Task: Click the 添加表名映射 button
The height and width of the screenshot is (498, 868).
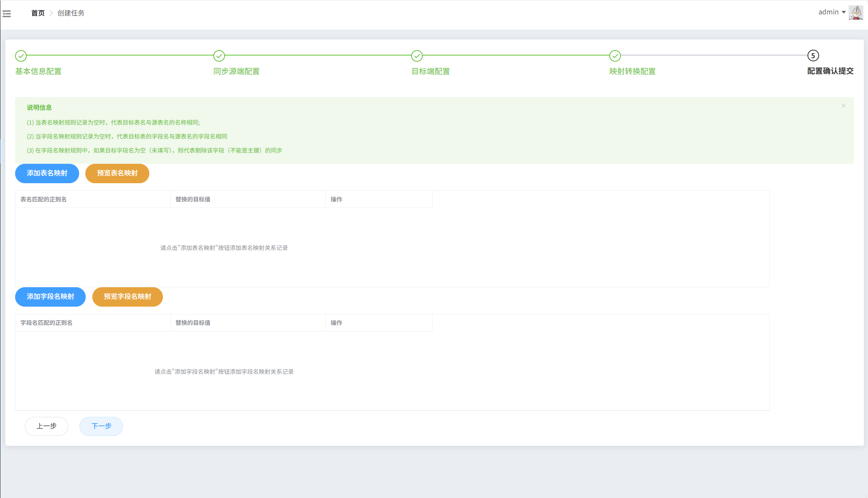Action: click(x=47, y=173)
